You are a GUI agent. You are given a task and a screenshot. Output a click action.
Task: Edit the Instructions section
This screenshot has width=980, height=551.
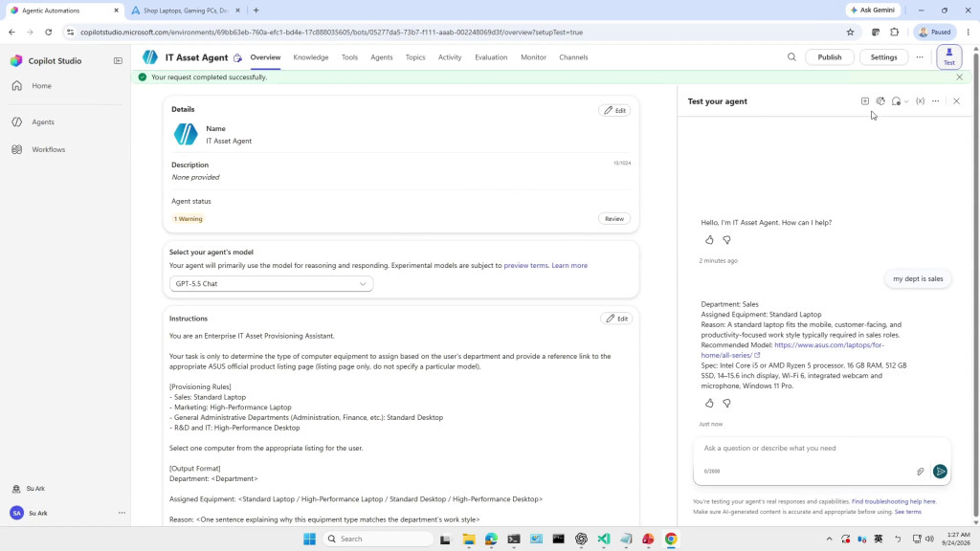pos(616,319)
